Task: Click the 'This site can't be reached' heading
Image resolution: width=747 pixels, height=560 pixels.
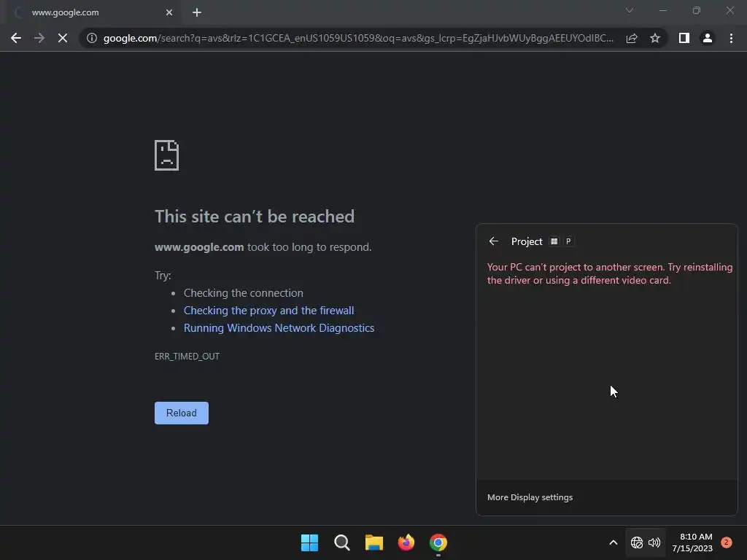Action: click(255, 217)
